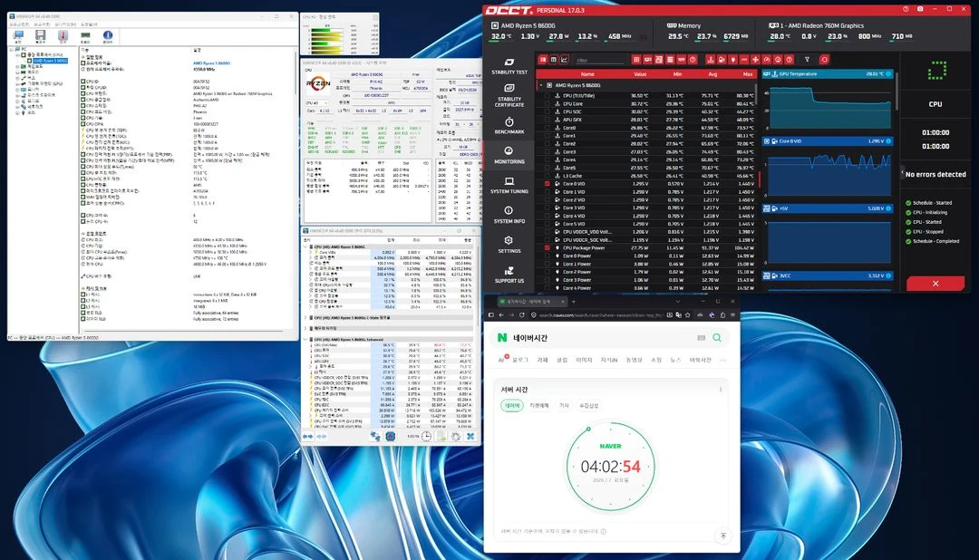Uncheck Core 0 VID checkbox in OCCT

[x=548, y=184]
